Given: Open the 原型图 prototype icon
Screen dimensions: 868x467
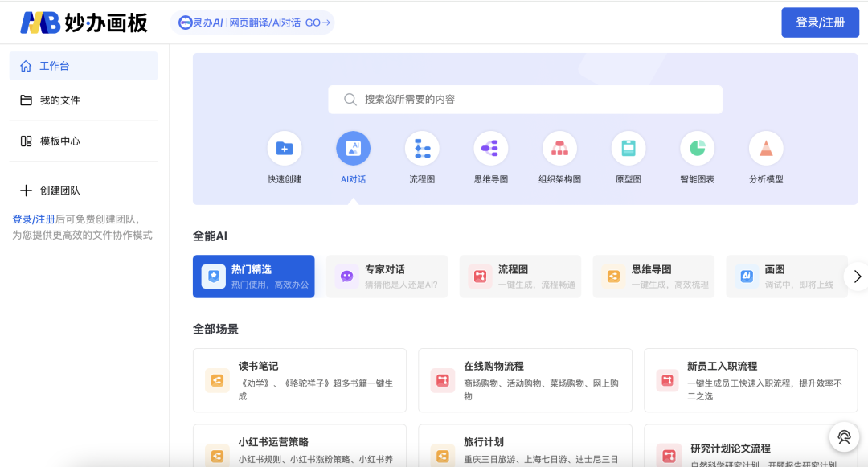Looking at the screenshot, I should [628, 148].
